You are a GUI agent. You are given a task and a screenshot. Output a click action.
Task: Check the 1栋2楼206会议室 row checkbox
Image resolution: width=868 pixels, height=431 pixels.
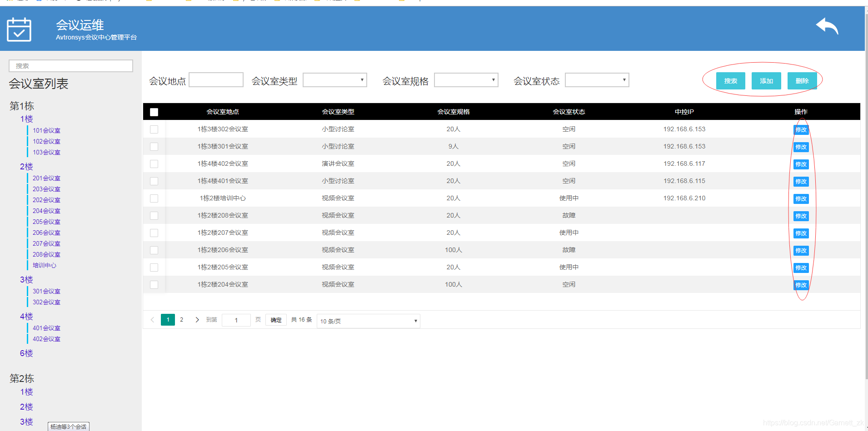pyautogui.click(x=154, y=250)
